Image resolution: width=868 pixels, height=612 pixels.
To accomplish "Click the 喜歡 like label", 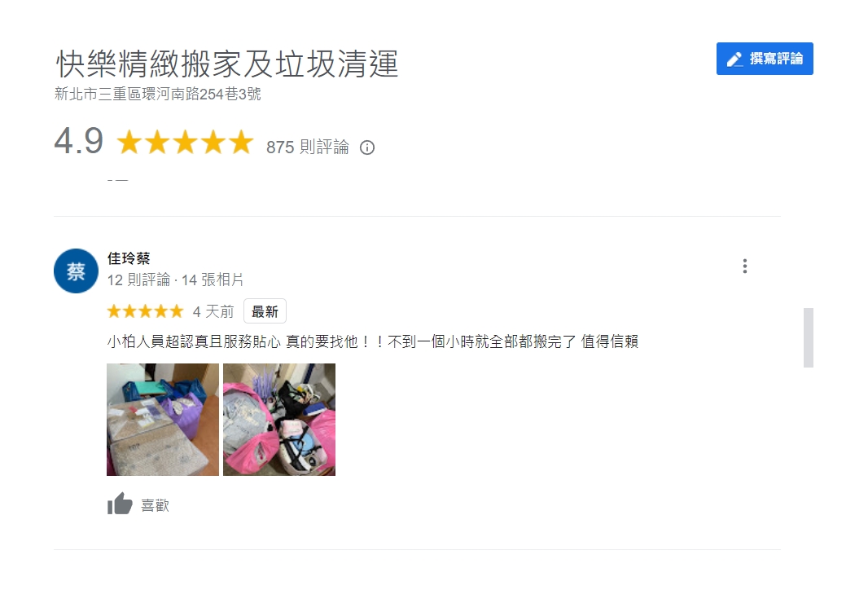I will click(155, 505).
